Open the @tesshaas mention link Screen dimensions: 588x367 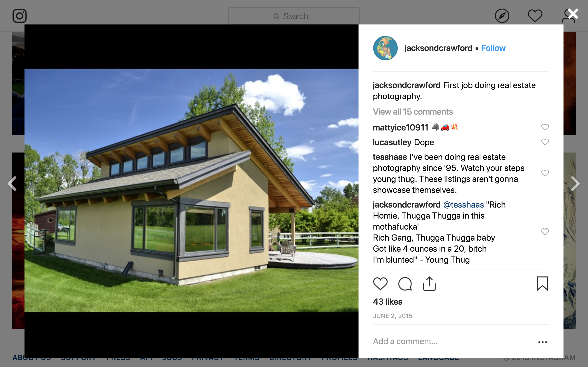464,205
